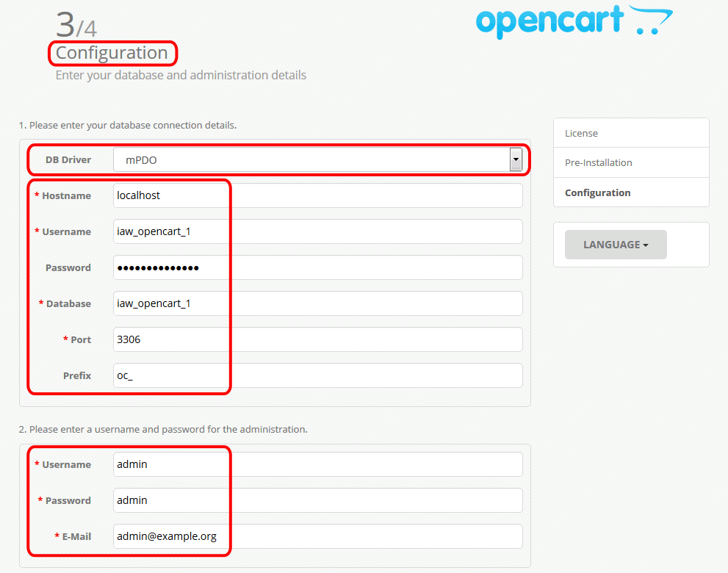Go to Pre-Installation step in sidebar
Screen dimensions: 728x573
(631, 162)
